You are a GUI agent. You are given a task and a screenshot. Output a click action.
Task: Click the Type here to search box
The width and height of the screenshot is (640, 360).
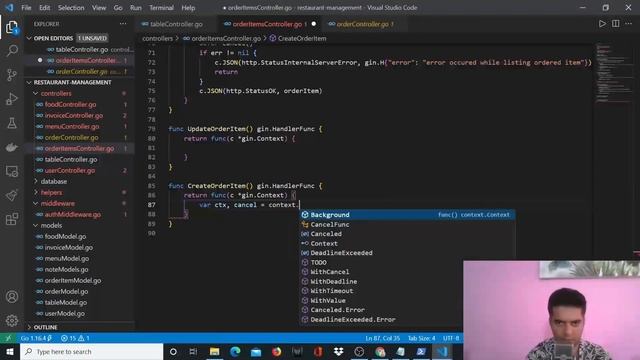(91, 351)
